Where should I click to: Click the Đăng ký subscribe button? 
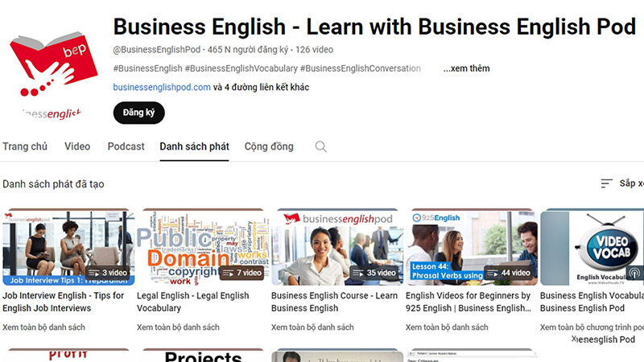click(x=138, y=113)
